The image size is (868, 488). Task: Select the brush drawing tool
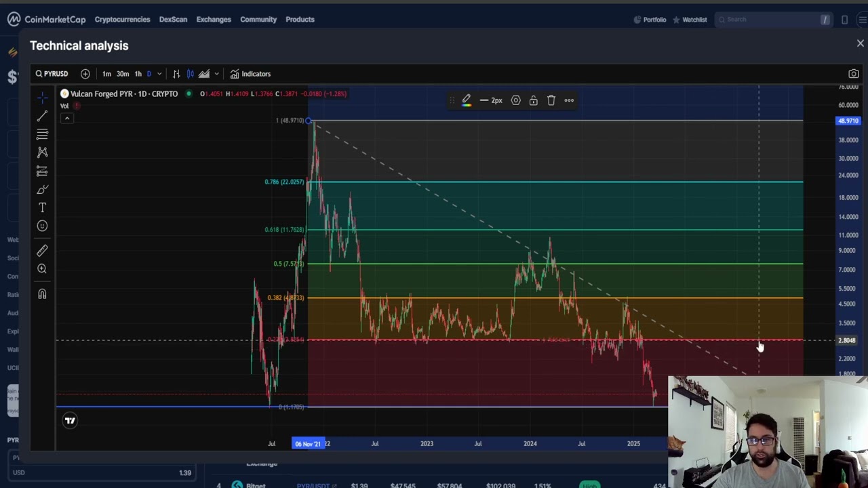(42, 189)
